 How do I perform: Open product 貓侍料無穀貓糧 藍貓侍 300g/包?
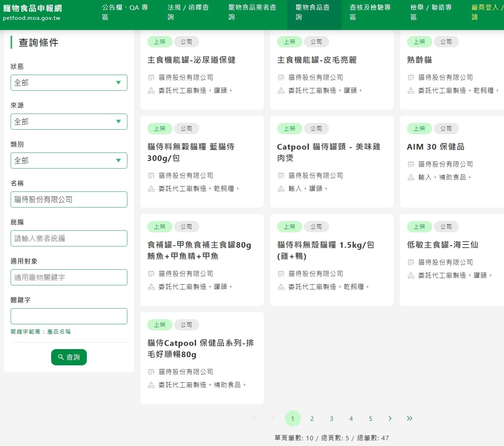click(x=191, y=152)
